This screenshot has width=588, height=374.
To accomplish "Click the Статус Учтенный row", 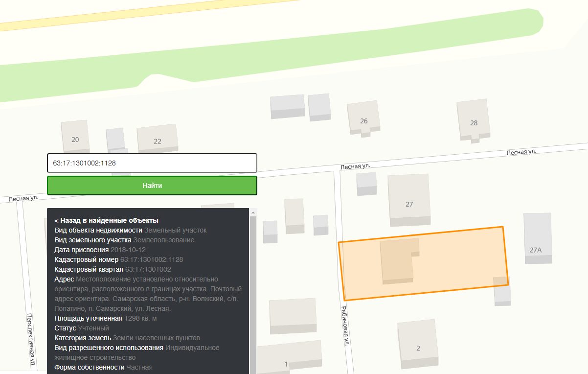I will click(x=82, y=328).
